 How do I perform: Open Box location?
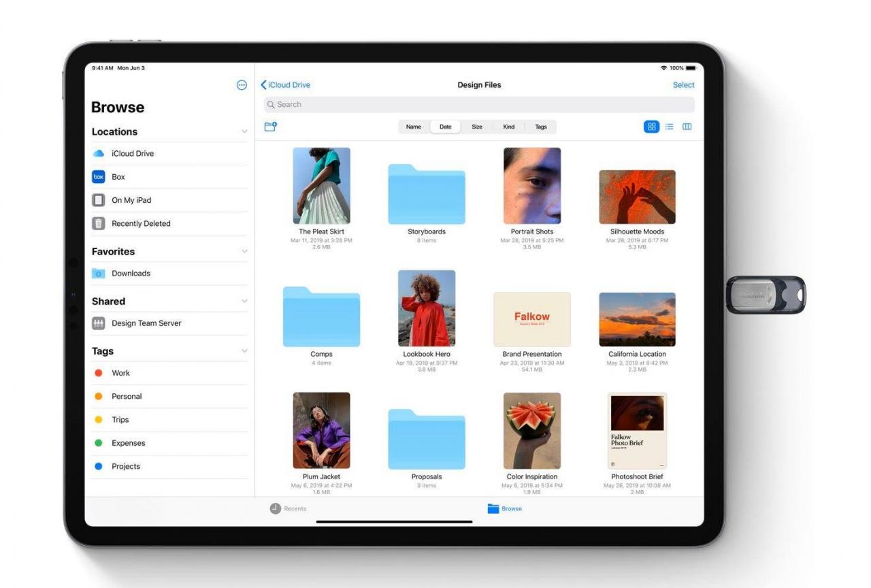[x=169, y=177]
